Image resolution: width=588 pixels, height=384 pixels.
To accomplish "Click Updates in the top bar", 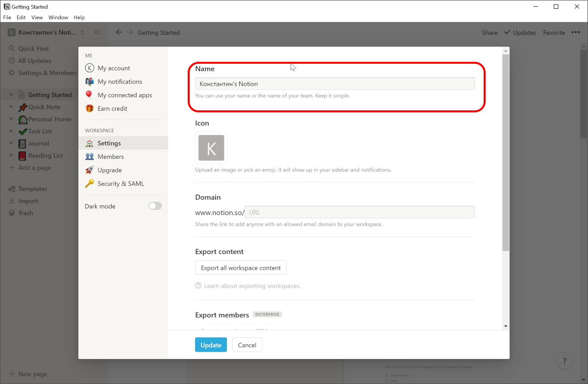I will click(x=520, y=32).
